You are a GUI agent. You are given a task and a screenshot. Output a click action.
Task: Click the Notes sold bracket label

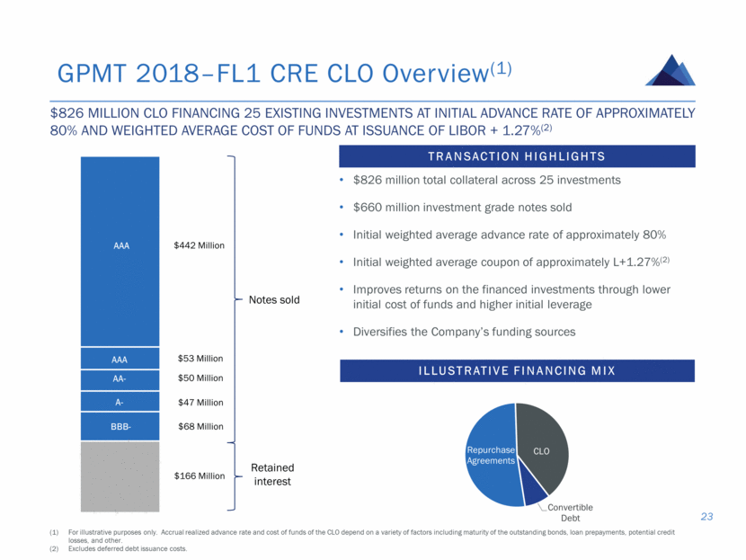[274, 299]
